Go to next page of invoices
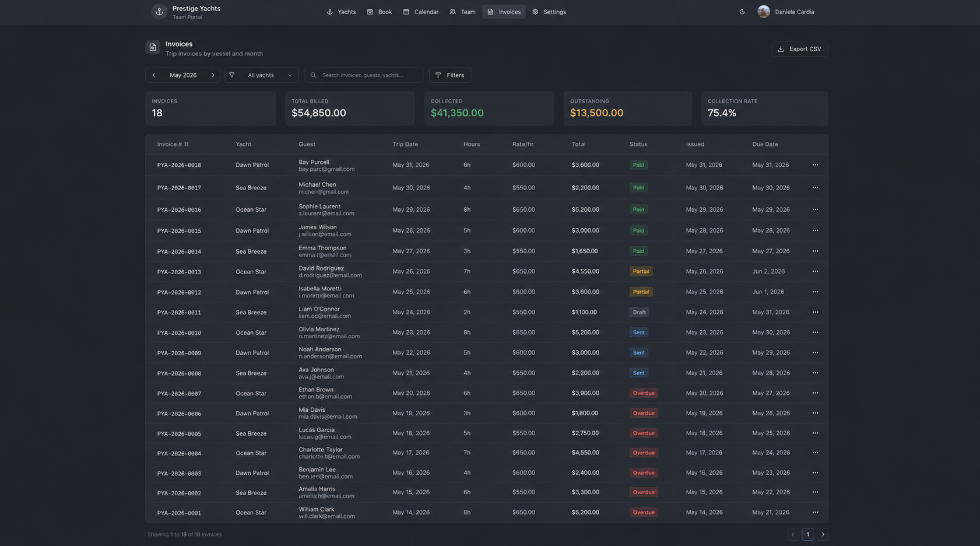The image size is (980, 546). click(x=823, y=534)
